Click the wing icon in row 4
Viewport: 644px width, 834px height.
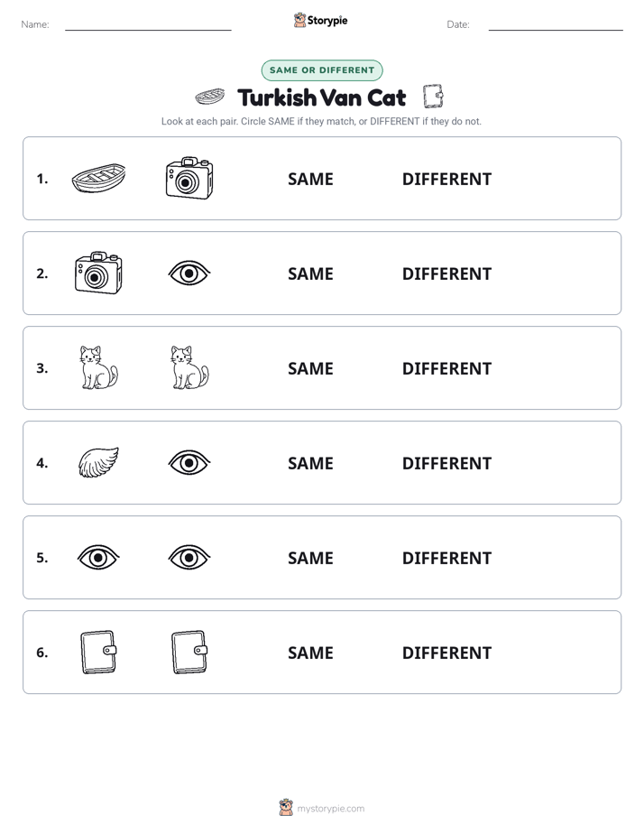tap(98, 462)
